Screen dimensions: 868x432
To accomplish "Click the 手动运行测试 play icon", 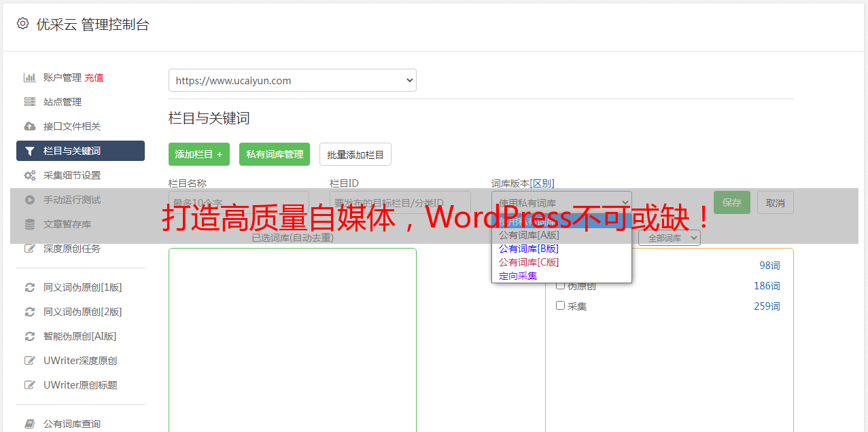I will pos(29,200).
